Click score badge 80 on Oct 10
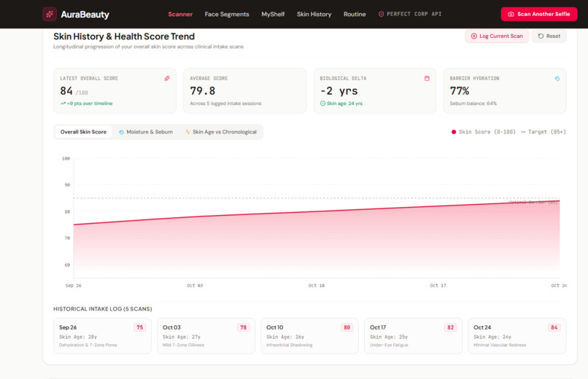Viewport: 588px width, 379px height. [347, 327]
